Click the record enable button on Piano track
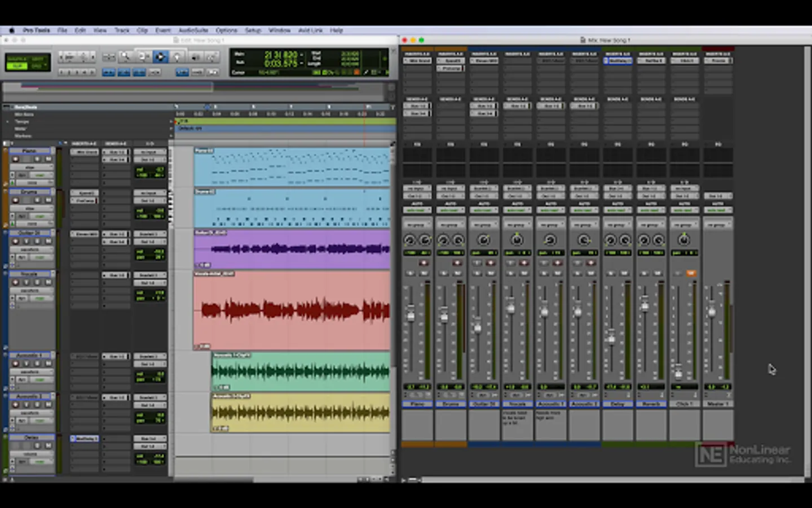Viewport: 812px width, 508px height. (x=15, y=159)
